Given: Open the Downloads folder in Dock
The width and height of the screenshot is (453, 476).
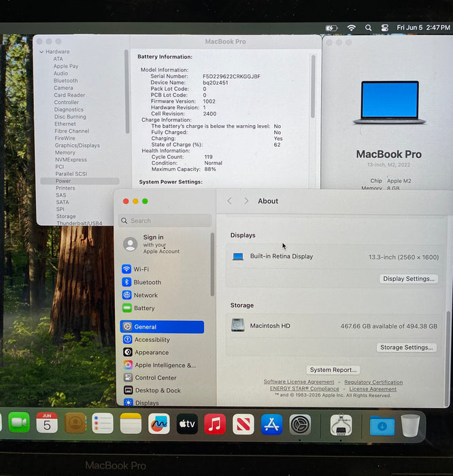Looking at the screenshot, I should click(382, 426).
